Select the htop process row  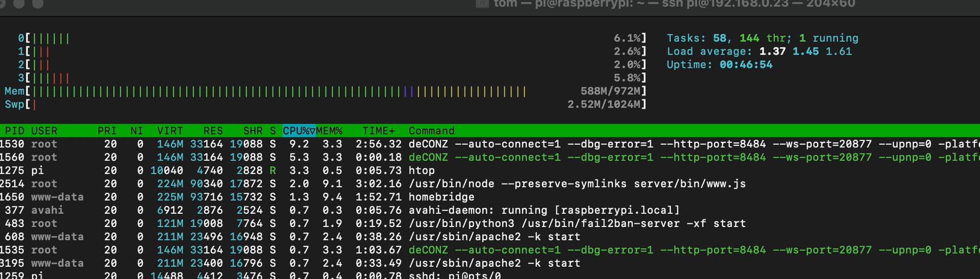pyautogui.click(x=421, y=170)
